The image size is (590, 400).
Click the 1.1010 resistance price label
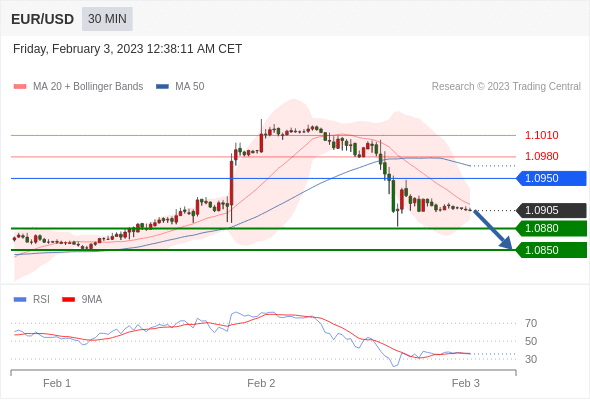pos(541,135)
